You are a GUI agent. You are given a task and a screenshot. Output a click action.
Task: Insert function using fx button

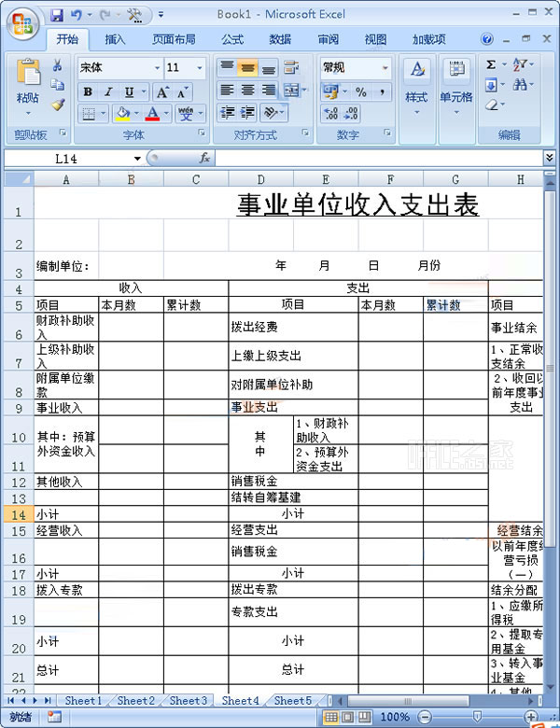pyautogui.click(x=204, y=158)
